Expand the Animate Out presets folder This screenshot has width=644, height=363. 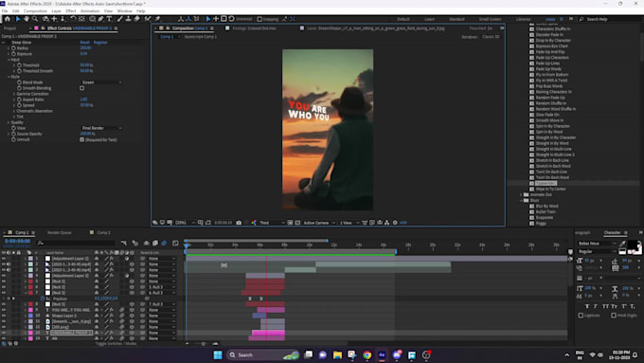click(522, 194)
